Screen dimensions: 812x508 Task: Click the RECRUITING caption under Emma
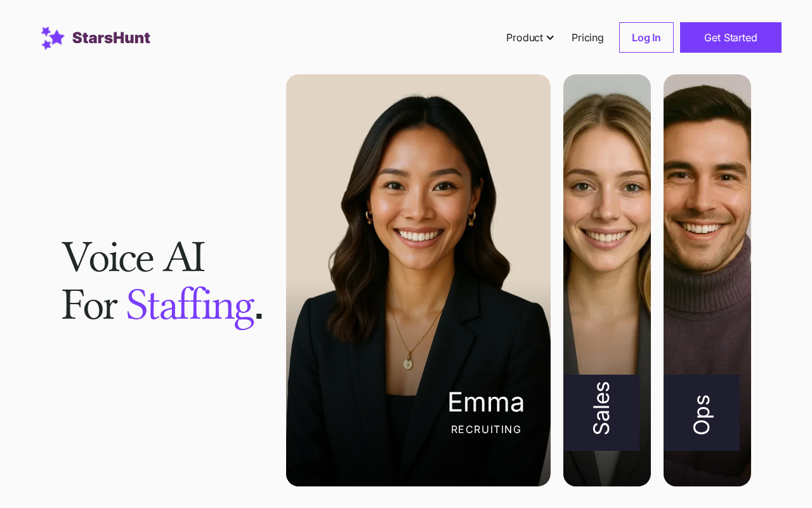pos(486,430)
